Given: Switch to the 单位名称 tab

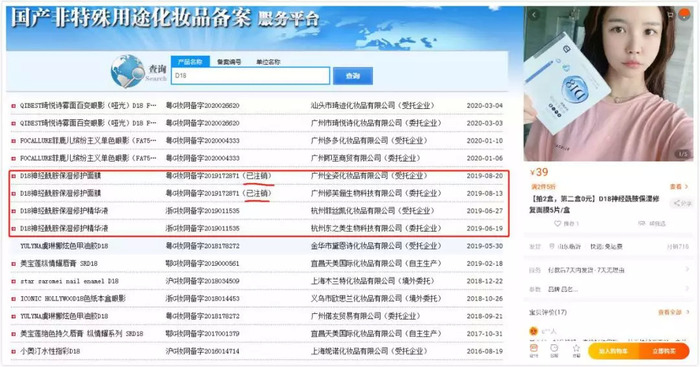Looking at the screenshot, I should click(268, 62).
